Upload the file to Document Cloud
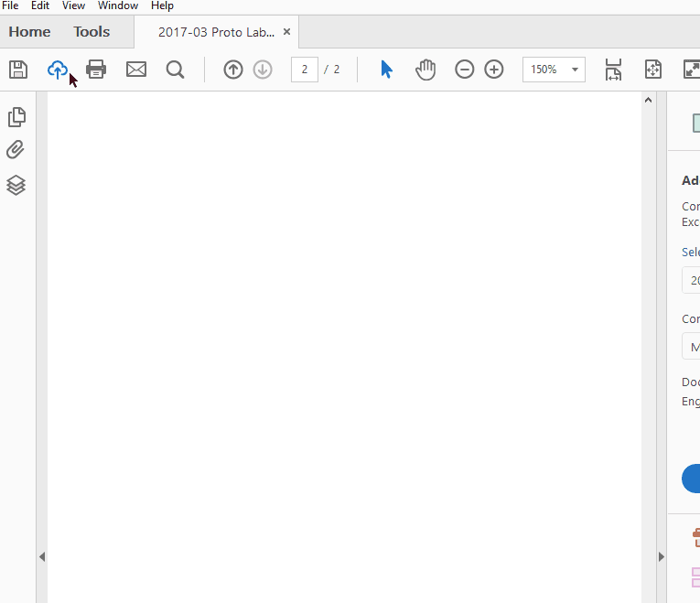 58,70
